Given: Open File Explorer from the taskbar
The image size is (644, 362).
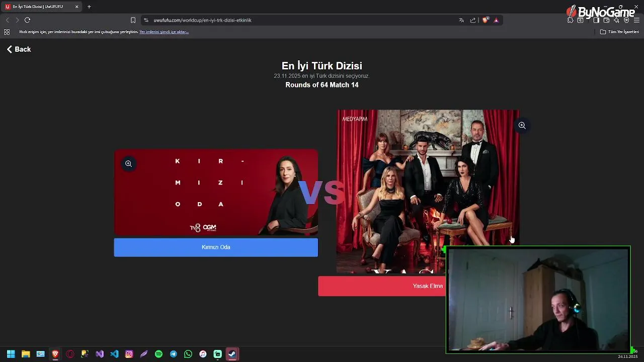Looking at the screenshot, I should coord(26,354).
